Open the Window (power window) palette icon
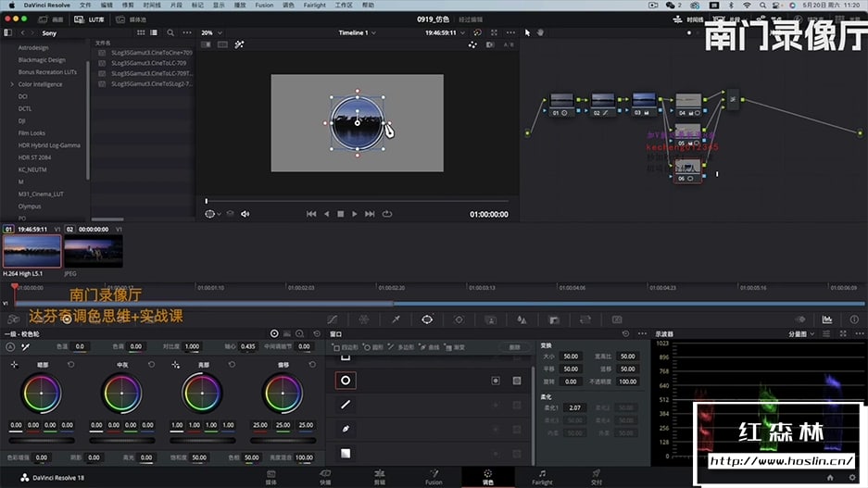Viewport: 868px width, 488px height. pos(427,319)
